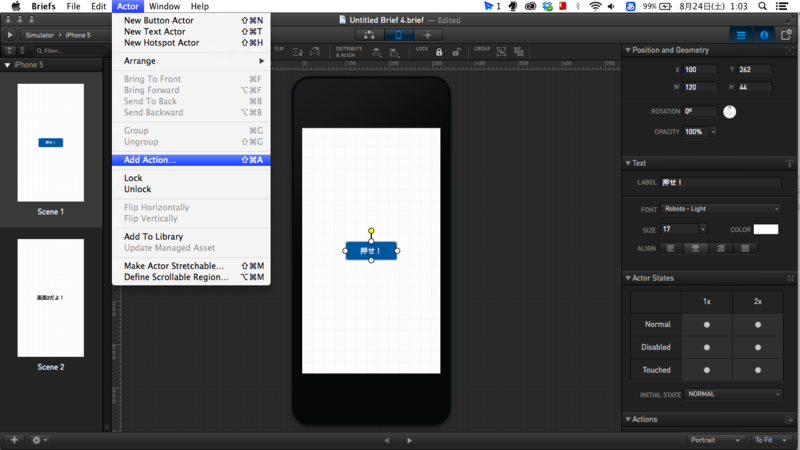Choose New Button Actor menu item
Screen dimensions: 800x450
point(191,20)
